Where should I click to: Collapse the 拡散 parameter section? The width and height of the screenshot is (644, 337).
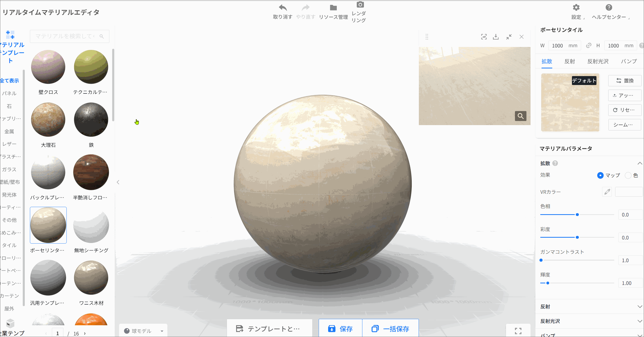point(640,163)
